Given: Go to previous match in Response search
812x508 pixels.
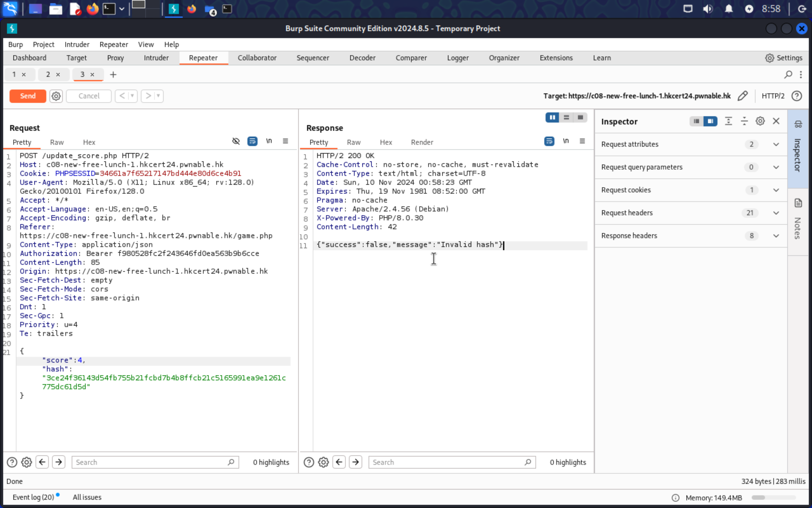Looking at the screenshot, I should (339, 462).
